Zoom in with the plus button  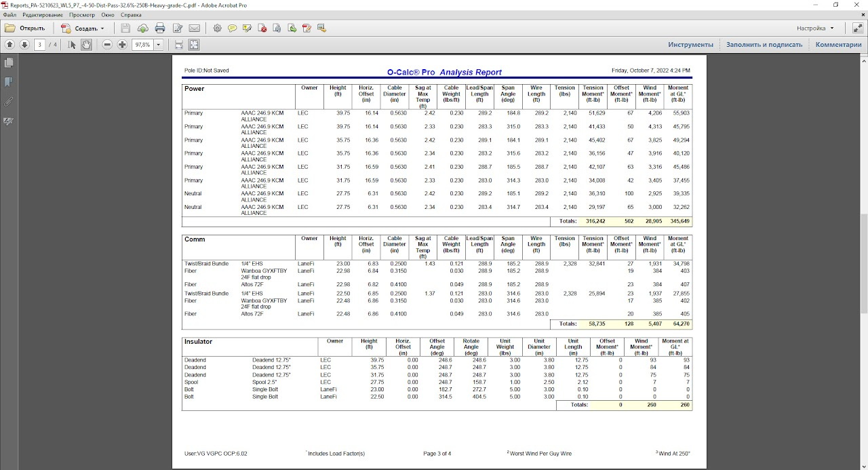[x=123, y=44]
